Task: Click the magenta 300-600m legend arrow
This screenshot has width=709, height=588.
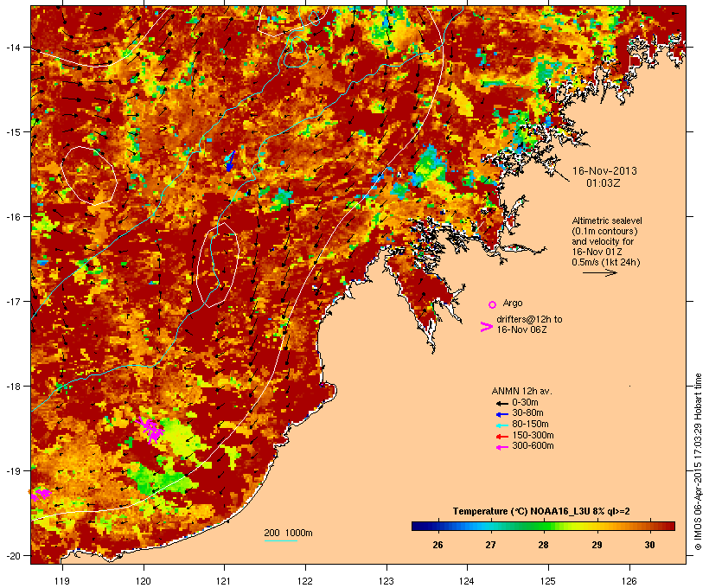Action: click(x=501, y=447)
